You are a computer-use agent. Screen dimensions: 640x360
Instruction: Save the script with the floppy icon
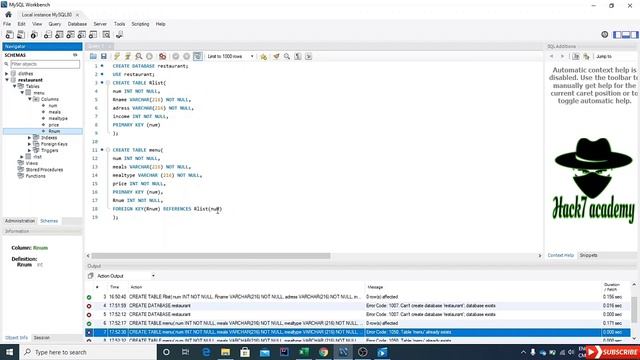tap(104, 56)
